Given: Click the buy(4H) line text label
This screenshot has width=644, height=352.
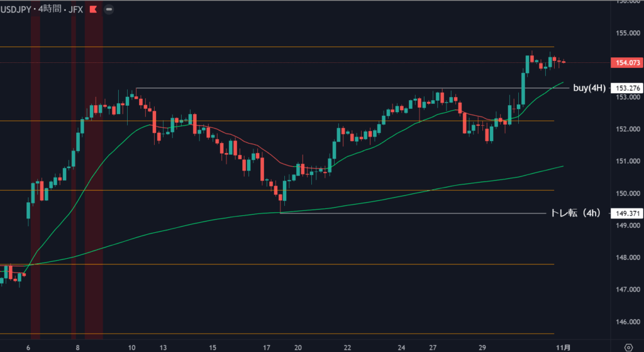Looking at the screenshot, I should (589, 88).
